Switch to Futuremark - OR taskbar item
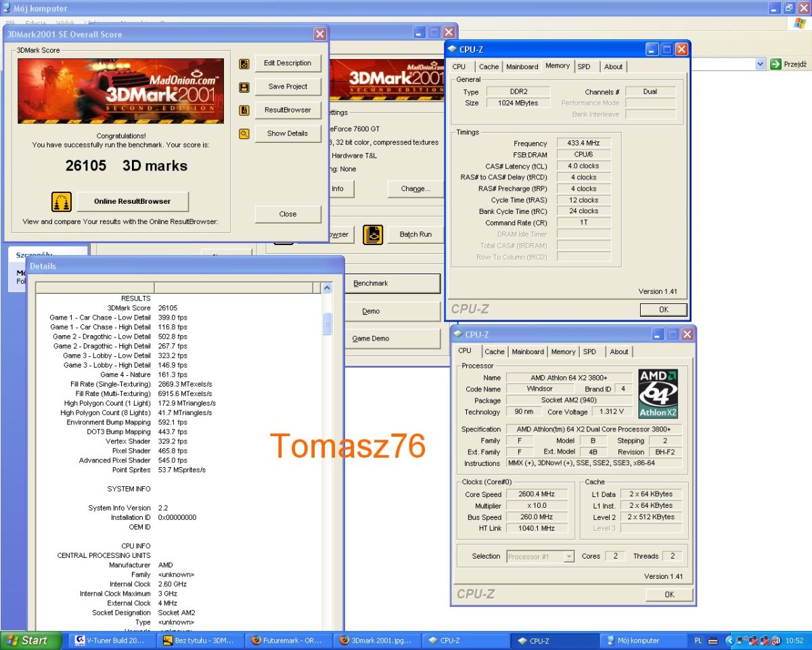 pos(287,641)
